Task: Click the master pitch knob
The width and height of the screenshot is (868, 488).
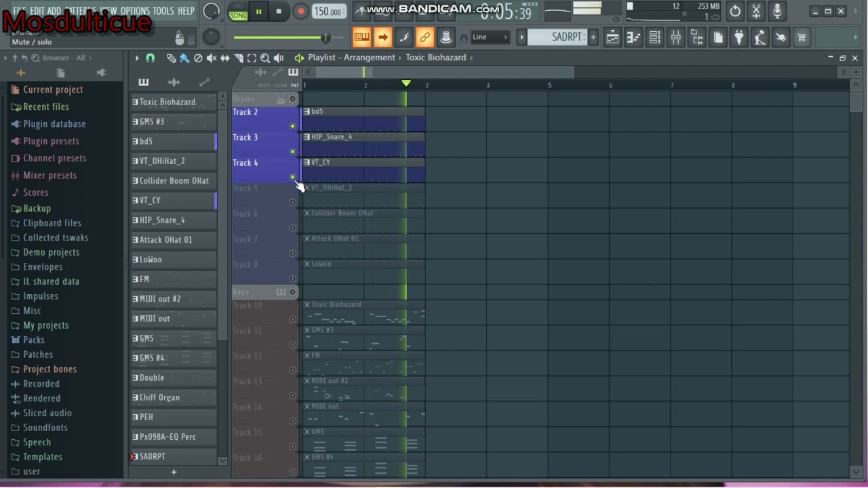Action: 211,37
